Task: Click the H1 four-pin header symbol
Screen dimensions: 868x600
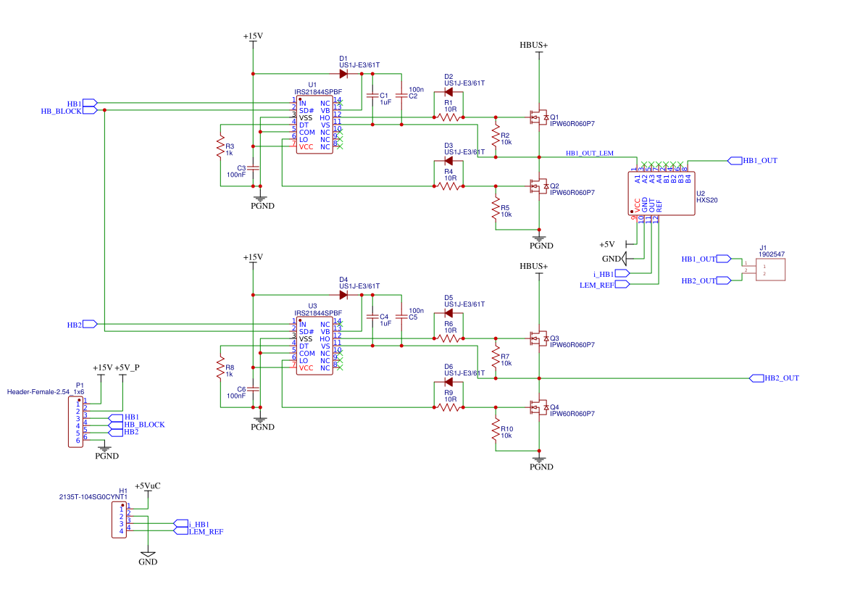Action: click(120, 520)
